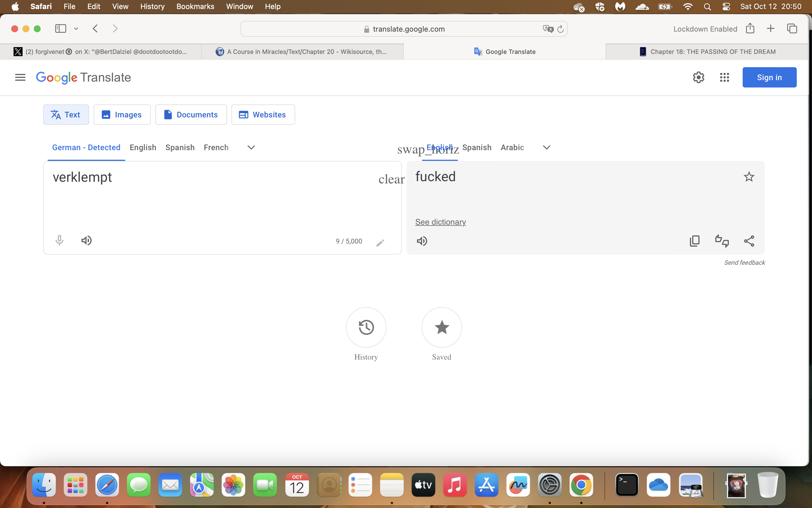
Task: Open the Google Translate main menu hamburger
Action: click(20, 77)
